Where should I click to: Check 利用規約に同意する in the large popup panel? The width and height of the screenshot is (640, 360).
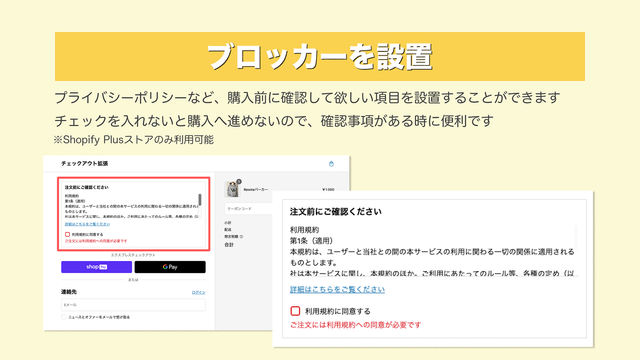(295, 311)
